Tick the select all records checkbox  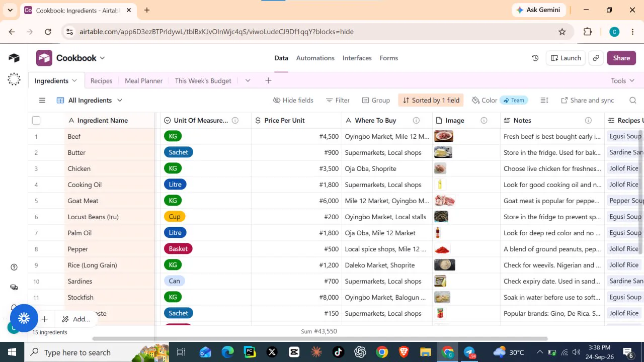(x=36, y=120)
